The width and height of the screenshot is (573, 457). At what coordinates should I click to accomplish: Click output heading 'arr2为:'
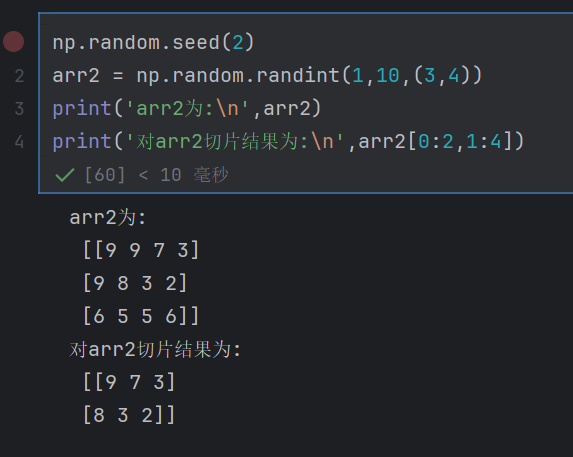coord(108,218)
